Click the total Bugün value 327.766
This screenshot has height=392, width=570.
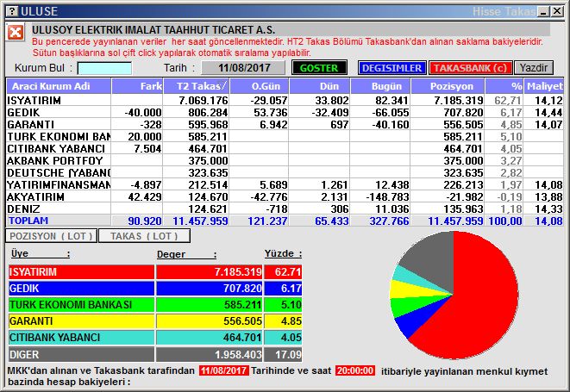(389, 221)
